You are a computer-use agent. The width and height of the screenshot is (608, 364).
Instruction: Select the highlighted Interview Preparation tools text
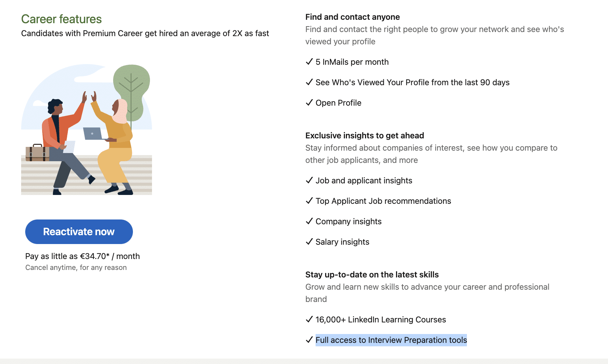(391, 340)
